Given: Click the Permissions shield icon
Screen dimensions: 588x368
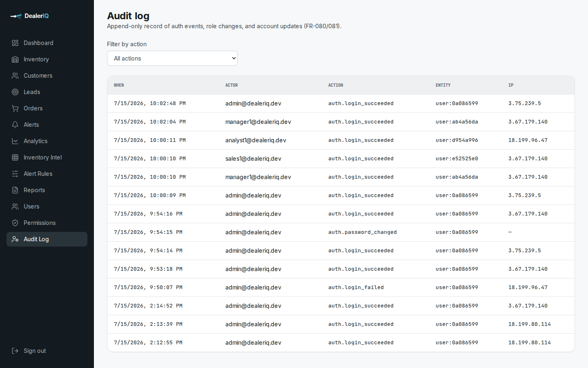Looking at the screenshot, I should pyautogui.click(x=15, y=223).
